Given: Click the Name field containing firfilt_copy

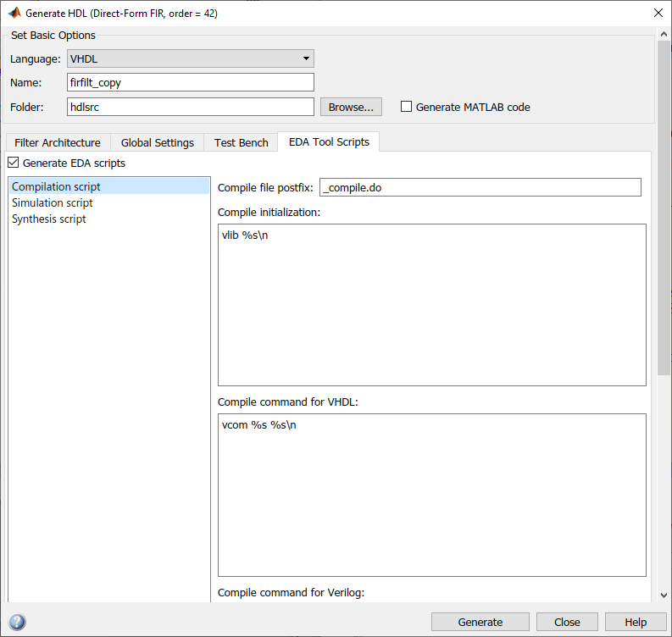Looking at the screenshot, I should (x=191, y=82).
